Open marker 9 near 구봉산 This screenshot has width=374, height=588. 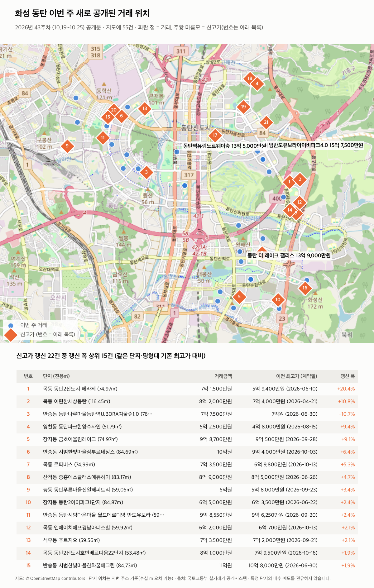coord(67,146)
